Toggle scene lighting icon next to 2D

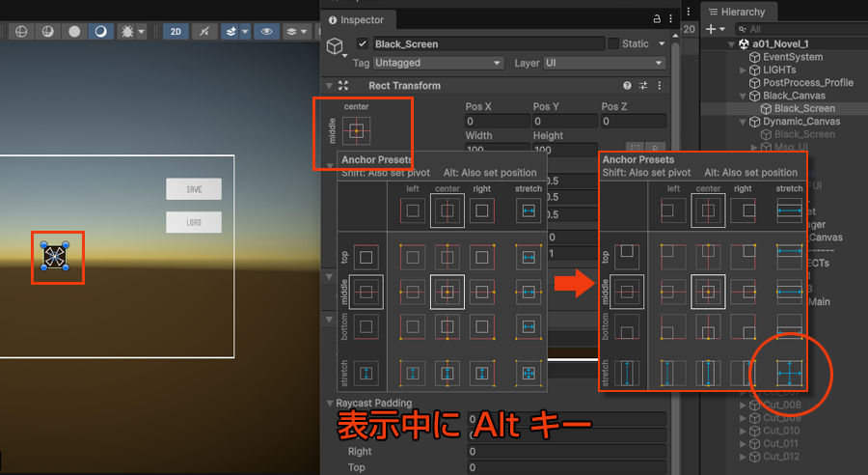click(203, 31)
